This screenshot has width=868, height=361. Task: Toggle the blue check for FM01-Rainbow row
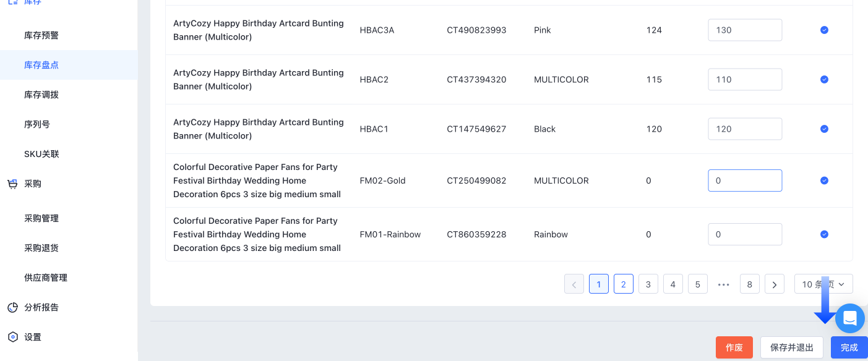pos(824,234)
